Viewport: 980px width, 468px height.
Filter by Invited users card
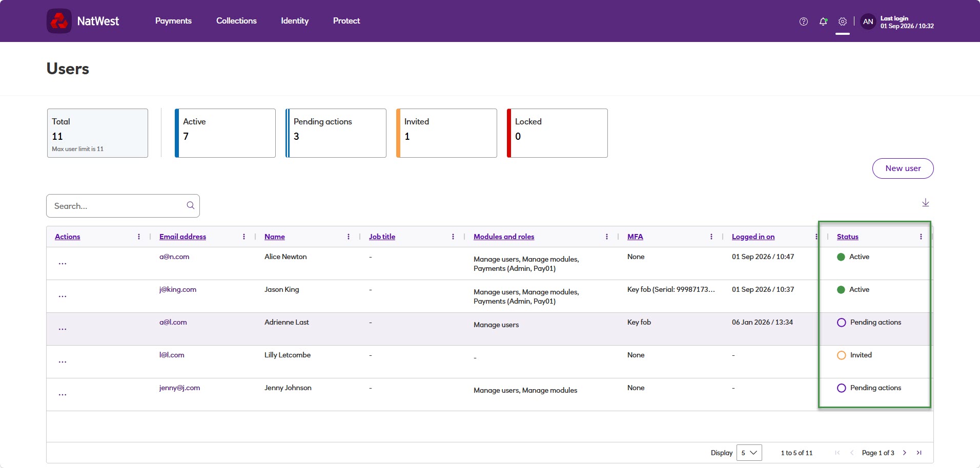tap(446, 133)
